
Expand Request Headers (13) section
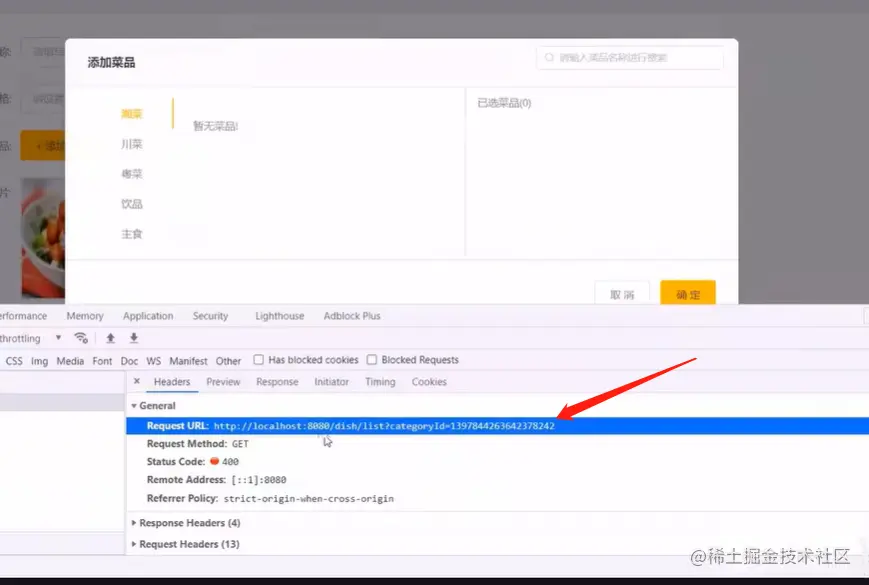[134, 544]
